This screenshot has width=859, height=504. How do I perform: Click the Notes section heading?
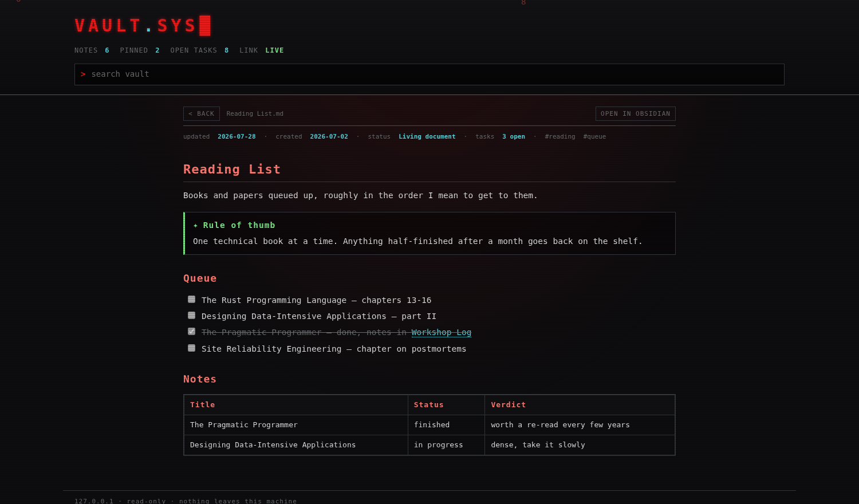point(200,379)
